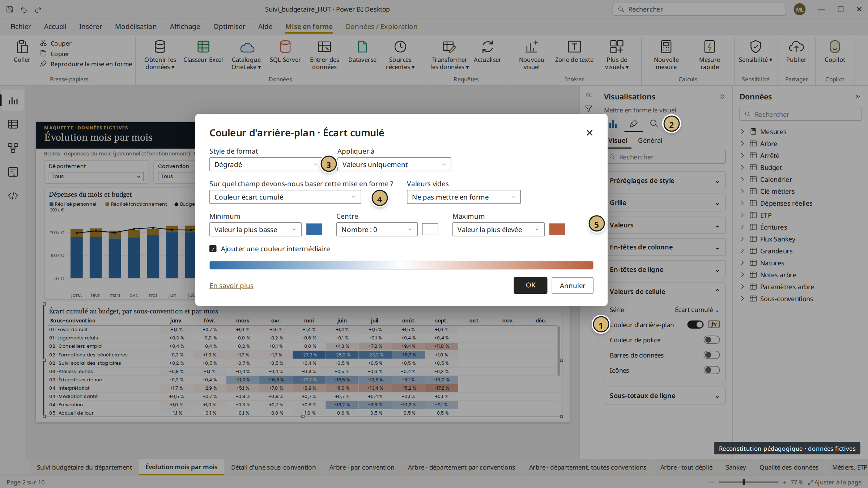Open the filter pane funnel icon
The height and width of the screenshot is (488, 868).
click(588, 108)
